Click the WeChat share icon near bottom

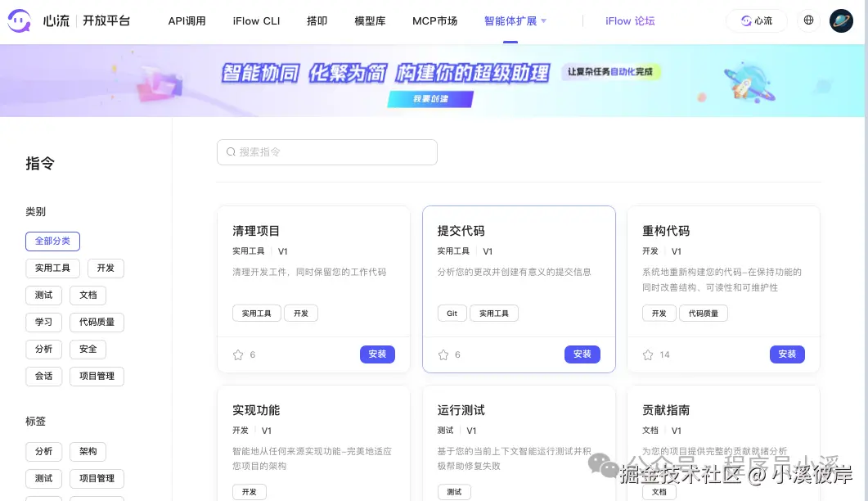603,465
